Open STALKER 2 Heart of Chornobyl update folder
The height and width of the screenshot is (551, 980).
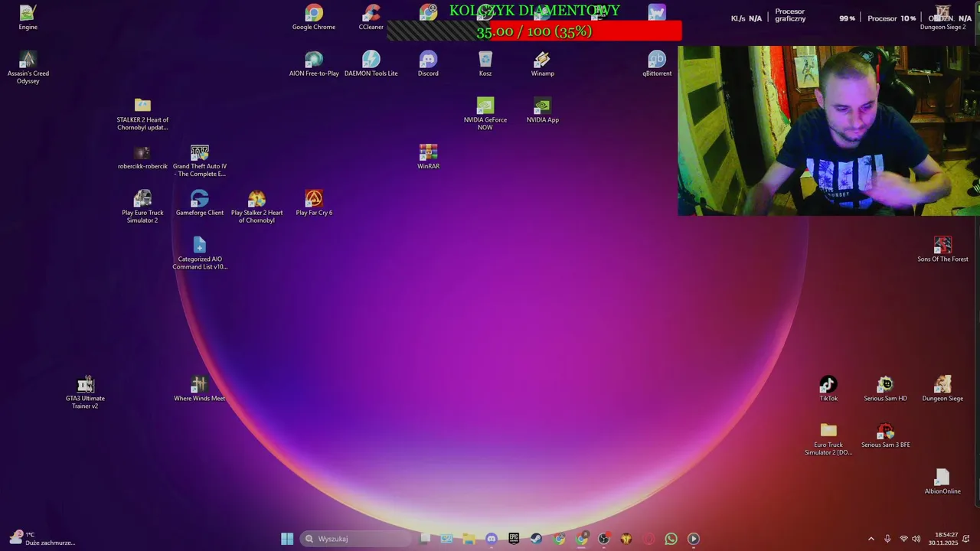pyautogui.click(x=142, y=114)
